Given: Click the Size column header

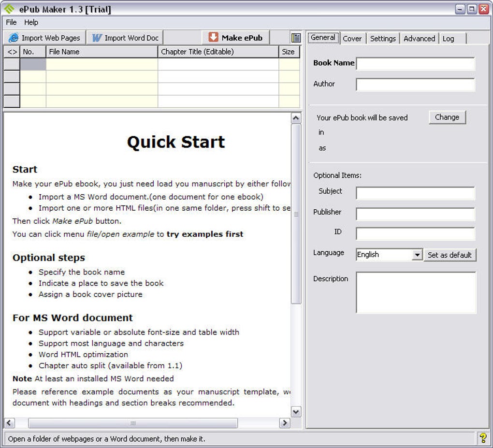Looking at the screenshot, I should coord(289,52).
